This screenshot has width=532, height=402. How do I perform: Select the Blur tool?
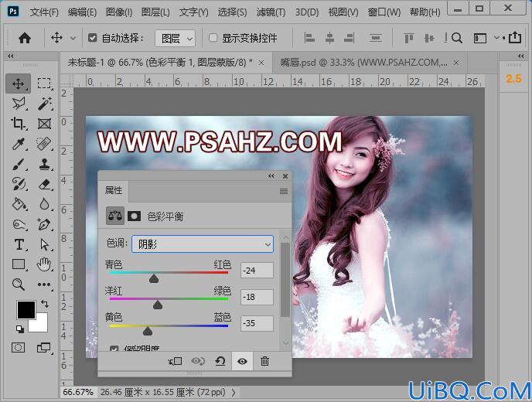pyautogui.click(x=44, y=204)
